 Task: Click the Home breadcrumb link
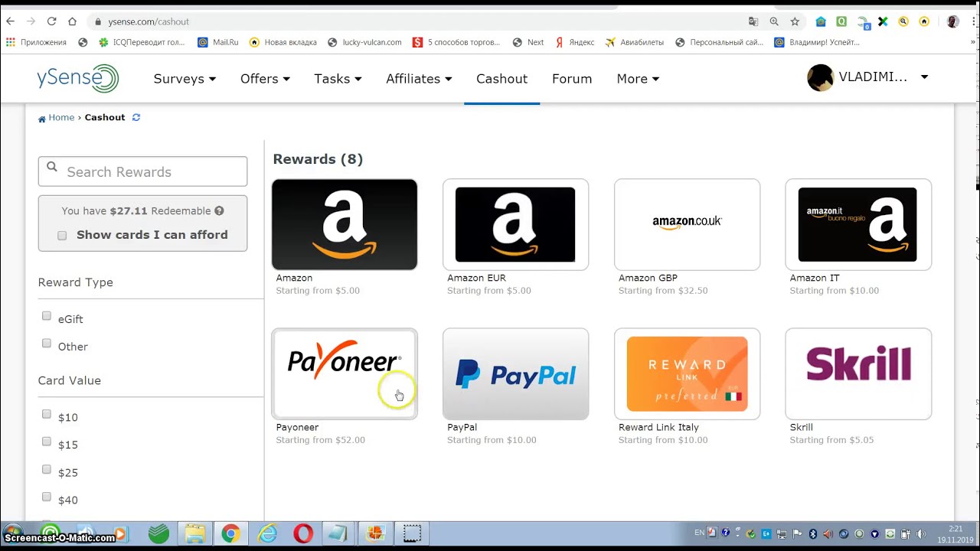[x=61, y=117]
